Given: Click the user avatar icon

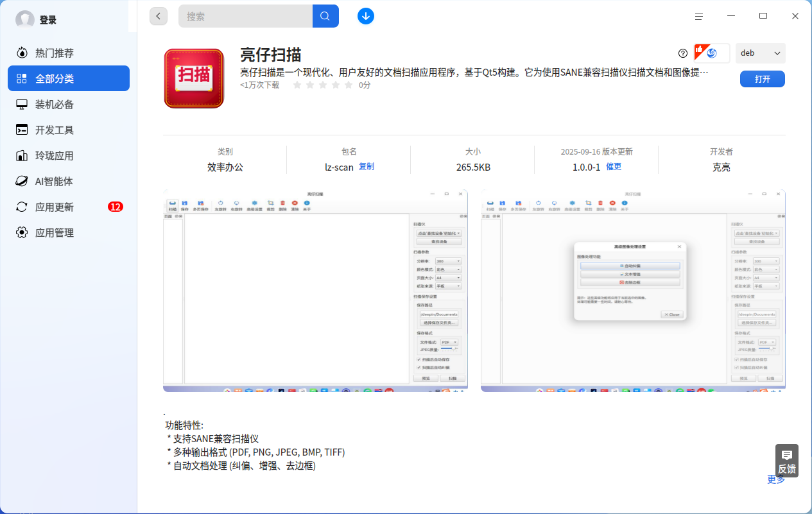Looking at the screenshot, I should tap(25, 20).
